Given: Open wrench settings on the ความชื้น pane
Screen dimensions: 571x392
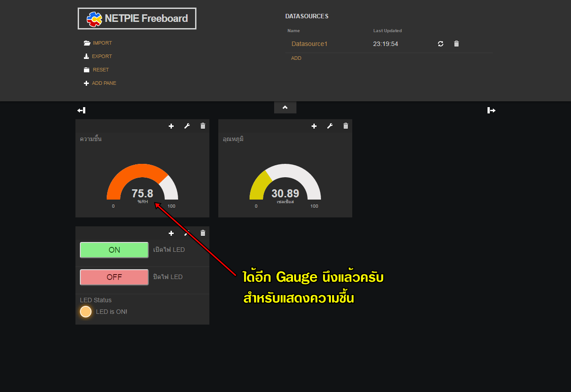Looking at the screenshot, I should pos(187,126).
